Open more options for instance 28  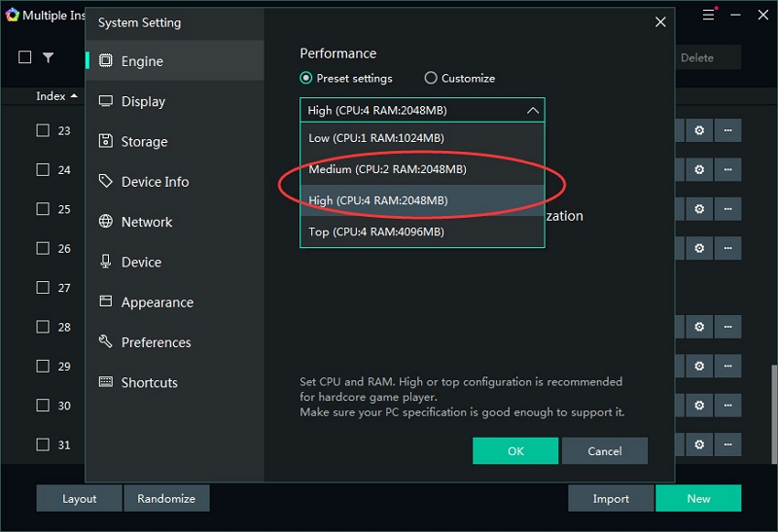[727, 327]
